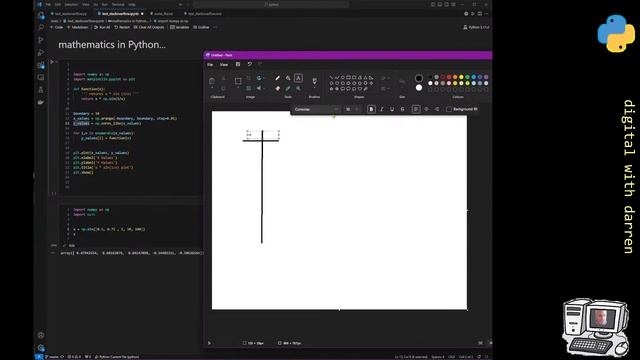This screenshot has height=360, width=640.
Task: Select the Pencil tool in Paint
Action: 278,78
